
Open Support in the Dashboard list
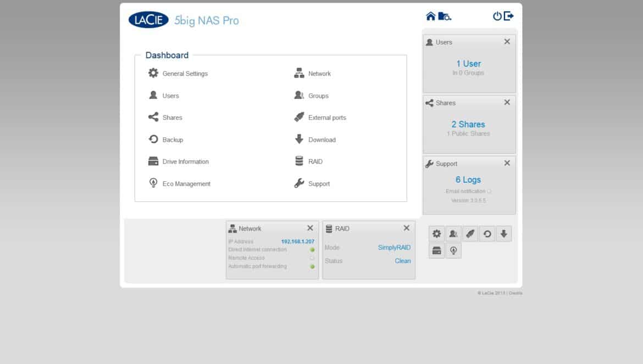312,183
